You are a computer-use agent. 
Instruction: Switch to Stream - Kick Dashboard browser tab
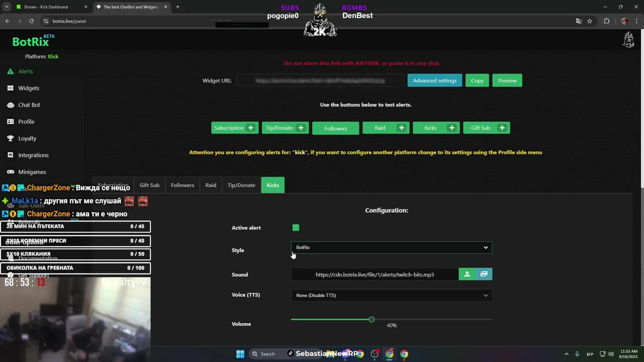(46, 7)
